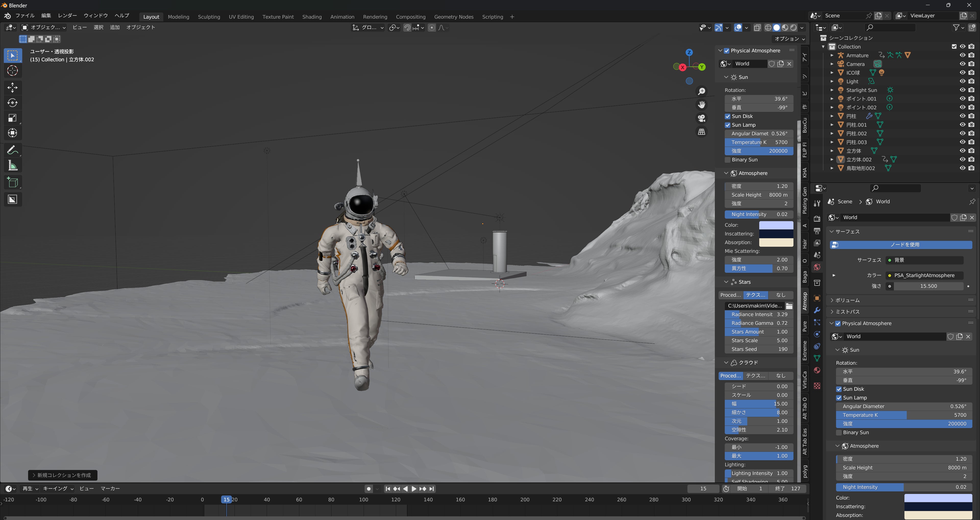Expand the Camera item in outliner
This screenshot has height=520, width=980.
pyautogui.click(x=832, y=64)
